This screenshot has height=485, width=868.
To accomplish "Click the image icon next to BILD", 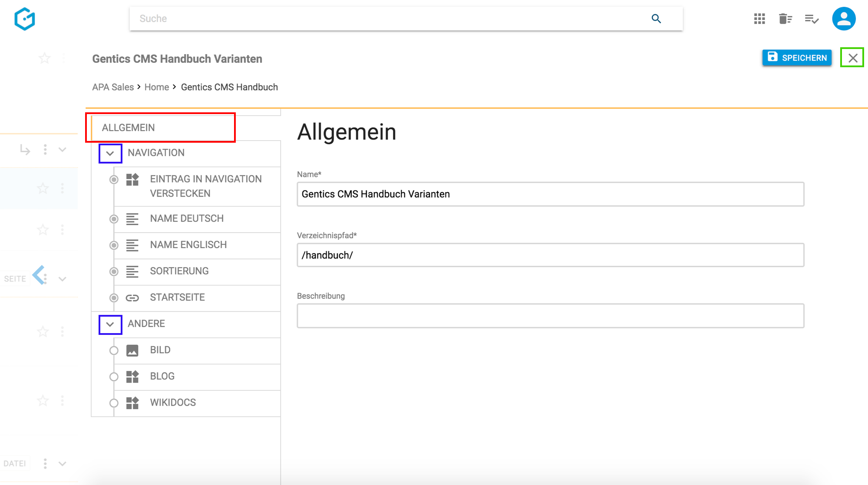I will tap(132, 351).
